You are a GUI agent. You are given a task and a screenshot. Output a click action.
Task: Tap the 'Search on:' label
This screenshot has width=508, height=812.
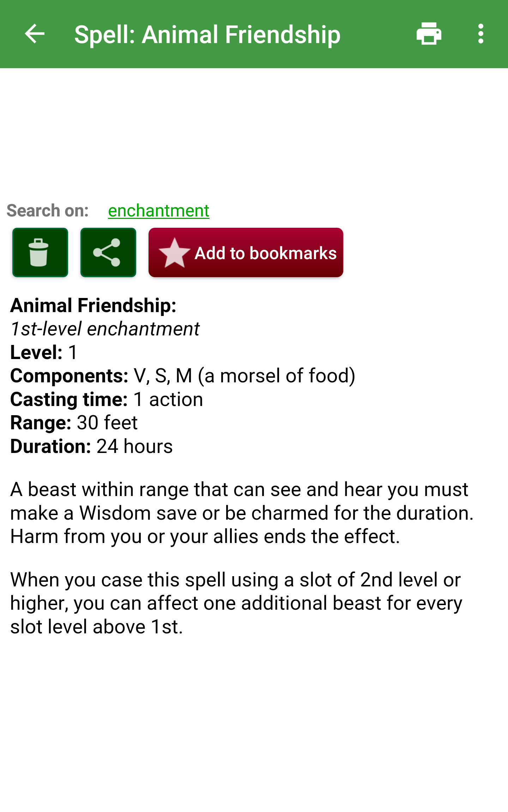48,211
